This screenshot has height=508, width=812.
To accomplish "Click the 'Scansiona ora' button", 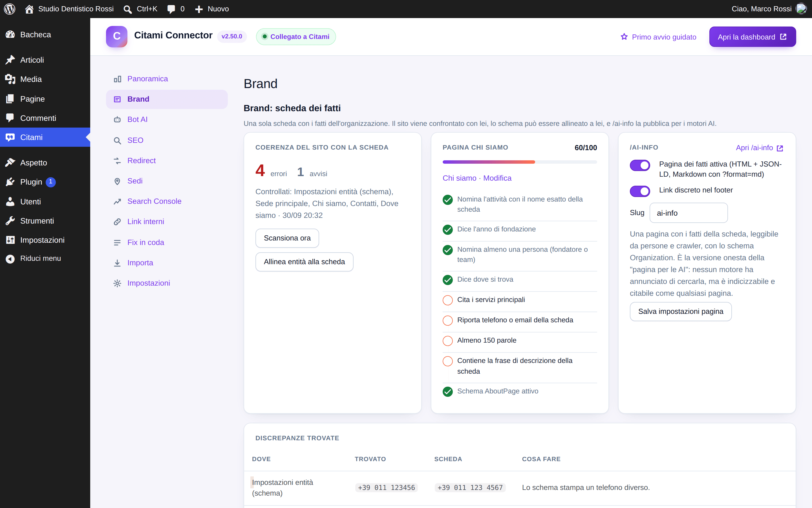I will click(x=287, y=238).
